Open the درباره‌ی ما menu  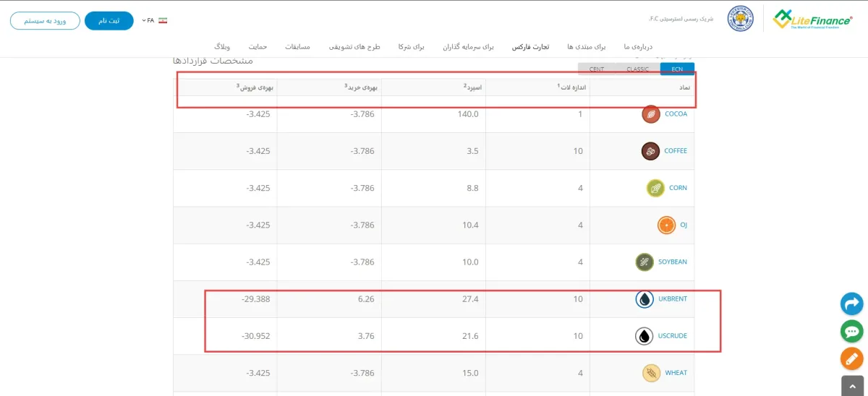point(638,46)
